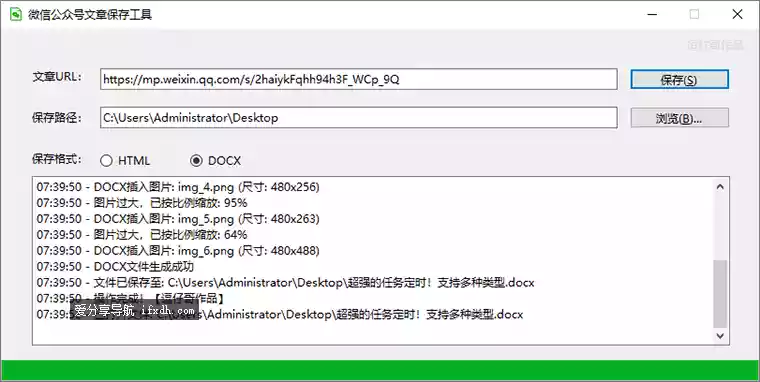Click log line 'DOCX插入图片: img_5.png'
760x382 pixels.
click(178, 219)
